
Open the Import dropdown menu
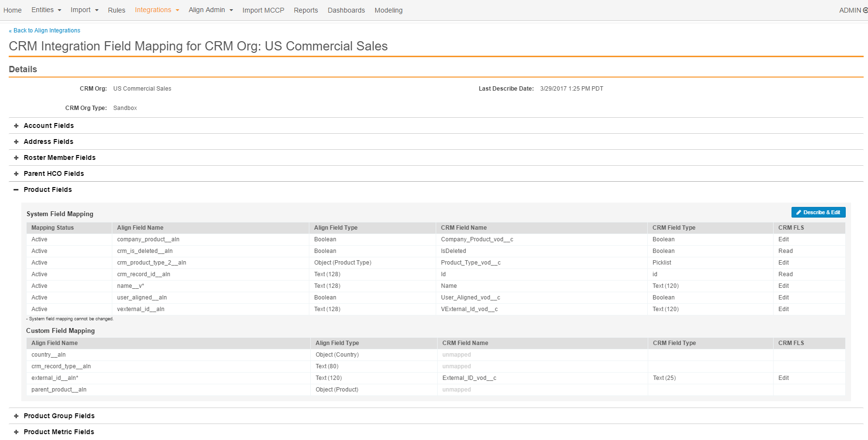pyautogui.click(x=84, y=10)
